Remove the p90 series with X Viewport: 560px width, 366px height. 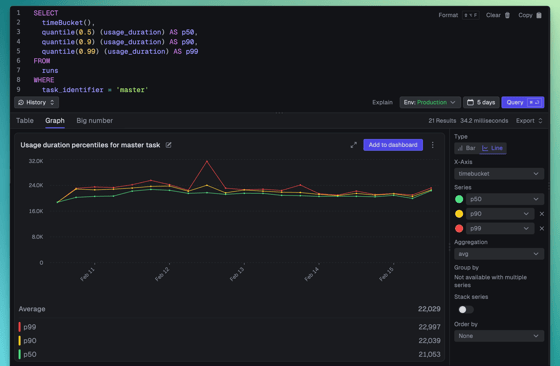tap(541, 214)
